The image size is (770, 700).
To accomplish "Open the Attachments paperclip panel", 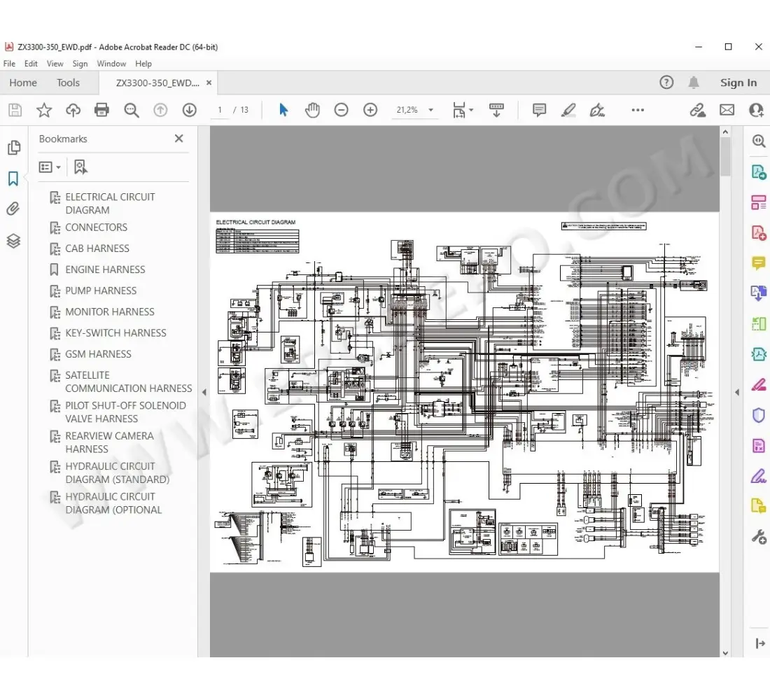I will point(13,209).
